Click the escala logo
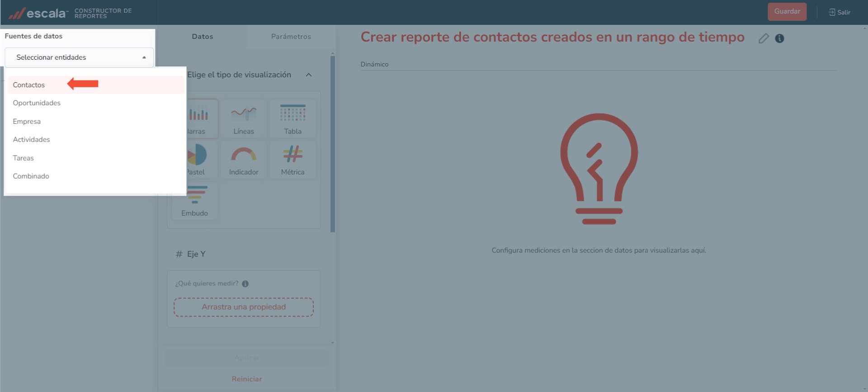The image size is (868, 392). 38,13
